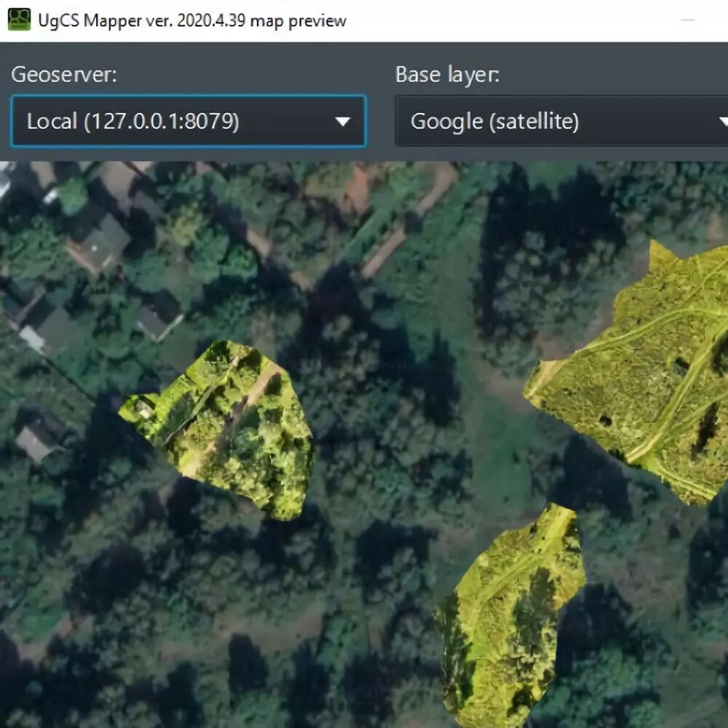
Task: Open the Geoserver dropdown Local (127.0.0.1:8079)
Action: click(x=189, y=121)
